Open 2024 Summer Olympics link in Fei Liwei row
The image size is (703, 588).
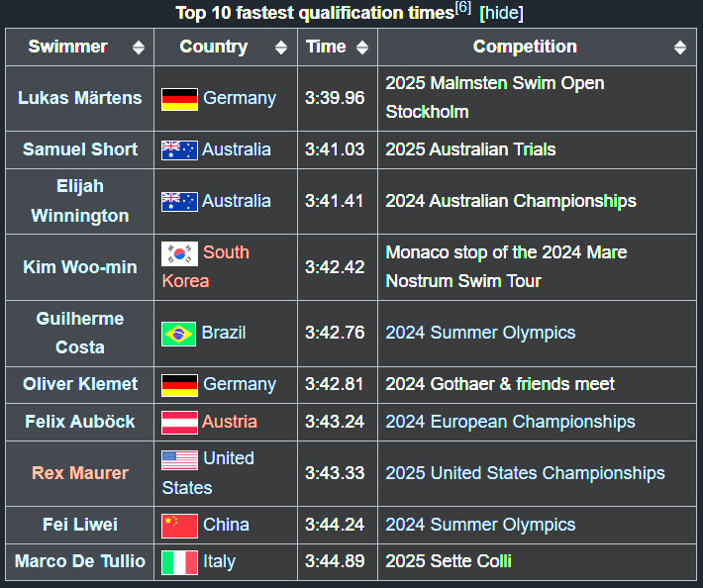[480, 525]
